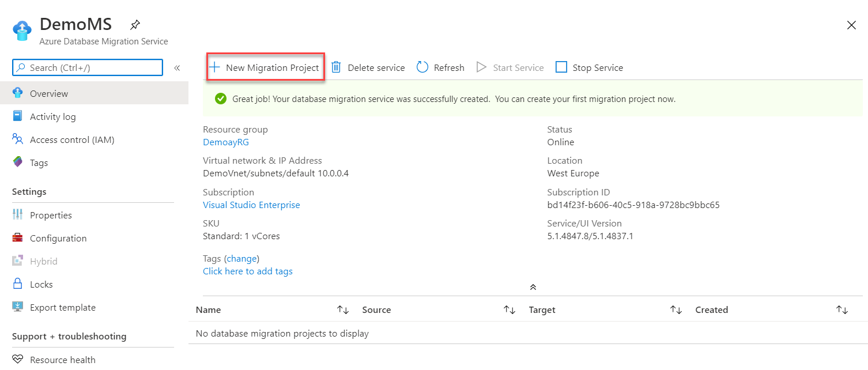Sort projects by Created column arrows
The image size is (868, 370).
tap(842, 310)
